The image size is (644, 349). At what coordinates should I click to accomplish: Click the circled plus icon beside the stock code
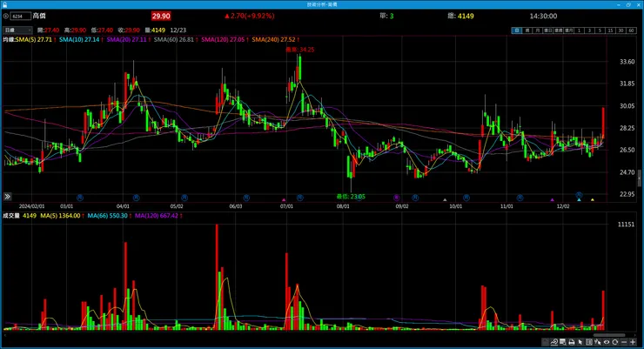pyautogui.click(x=6, y=16)
